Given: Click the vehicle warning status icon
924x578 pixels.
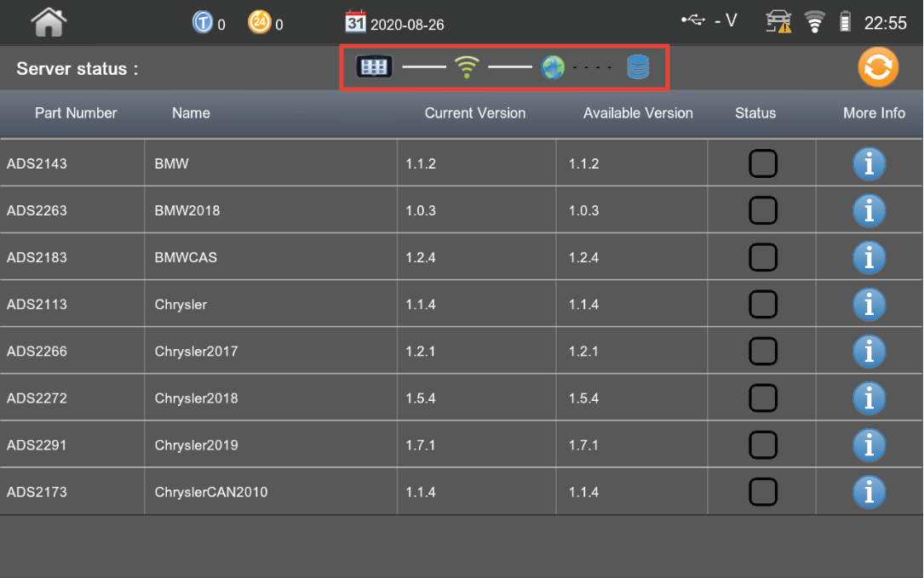Looking at the screenshot, I should 778,22.
